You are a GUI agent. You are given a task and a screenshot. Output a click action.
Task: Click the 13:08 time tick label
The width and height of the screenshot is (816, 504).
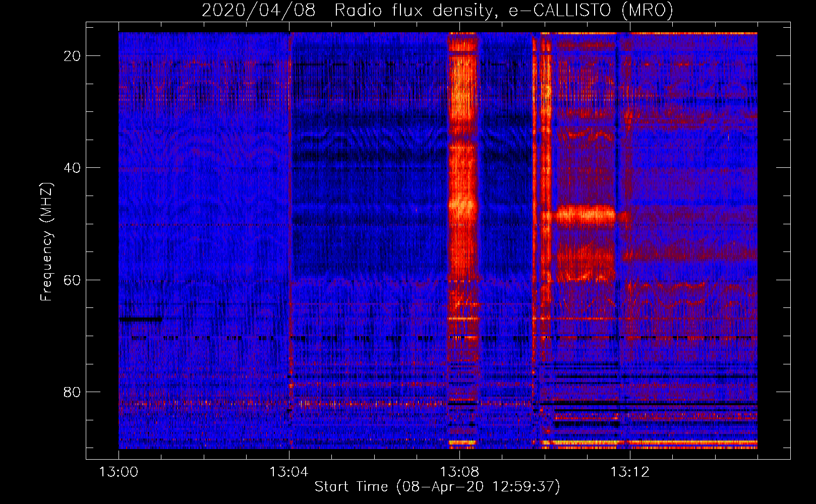tap(459, 472)
